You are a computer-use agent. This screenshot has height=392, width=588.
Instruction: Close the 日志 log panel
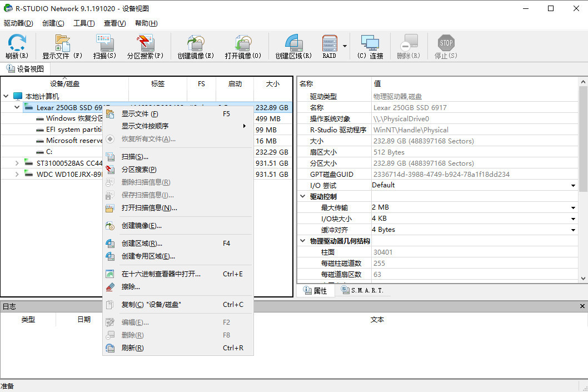[582, 306]
